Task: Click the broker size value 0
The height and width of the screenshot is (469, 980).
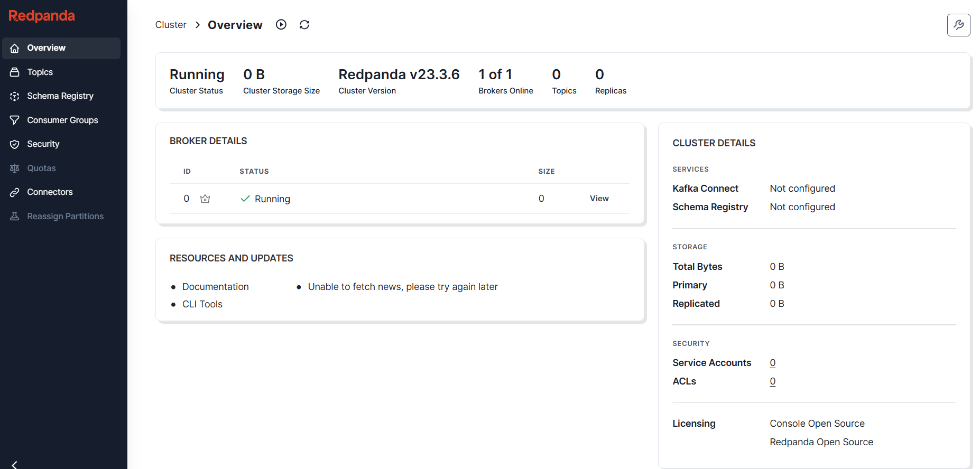Action: [x=541, y=199]
